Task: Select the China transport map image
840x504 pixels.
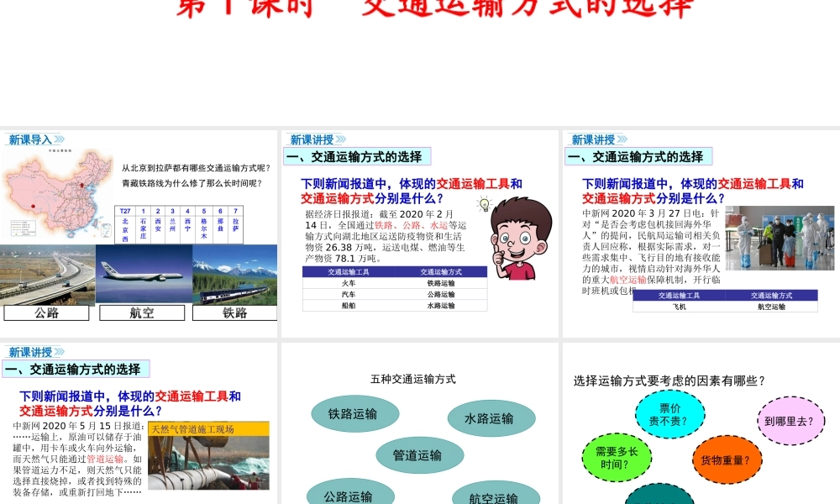Action: pos(57,194)
